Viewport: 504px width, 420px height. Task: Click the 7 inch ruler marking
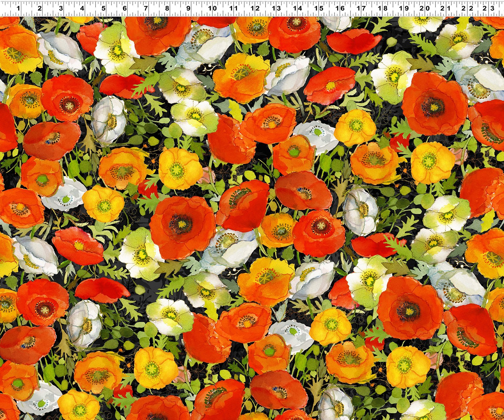[146, 9]
